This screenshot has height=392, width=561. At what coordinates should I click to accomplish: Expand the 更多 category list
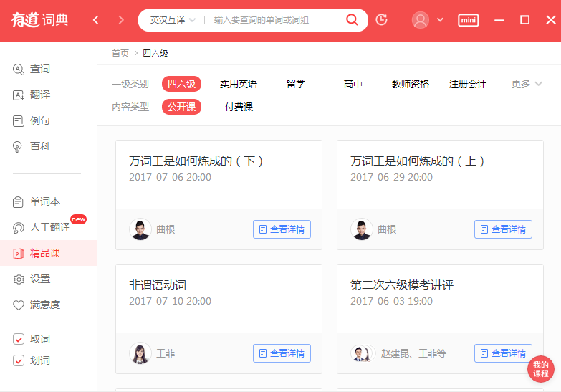click(x=527, y=84)
